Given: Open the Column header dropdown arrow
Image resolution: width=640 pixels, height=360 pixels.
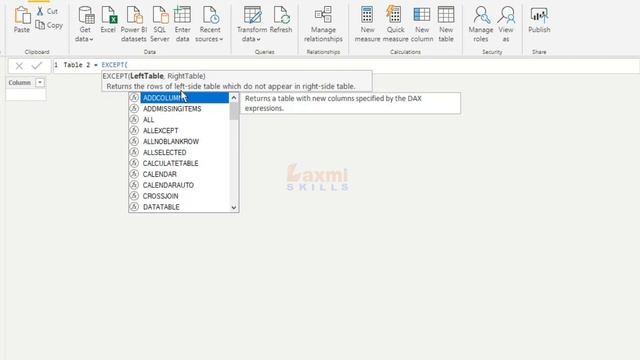Looking at the screenshot, I should (x=40, y=82).
